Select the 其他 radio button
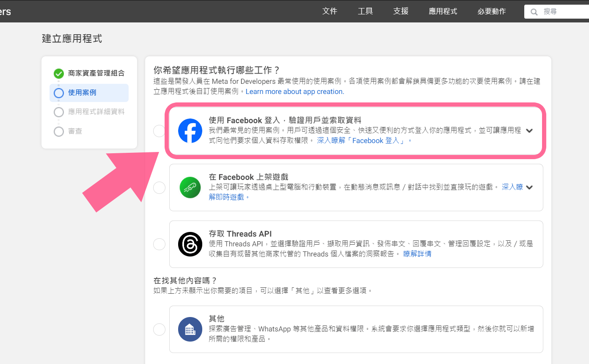This screenshot has width=589, height=364. 159,329
